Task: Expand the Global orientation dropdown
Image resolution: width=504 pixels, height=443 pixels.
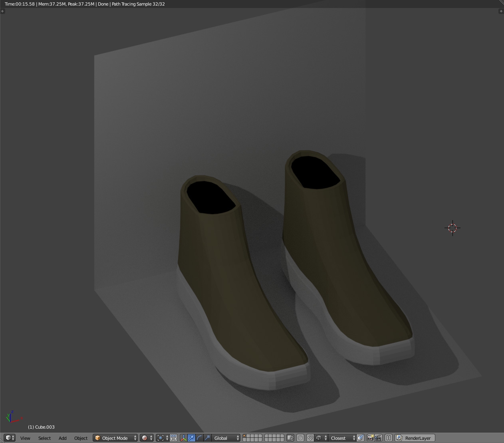Action: tap(226, 438)
